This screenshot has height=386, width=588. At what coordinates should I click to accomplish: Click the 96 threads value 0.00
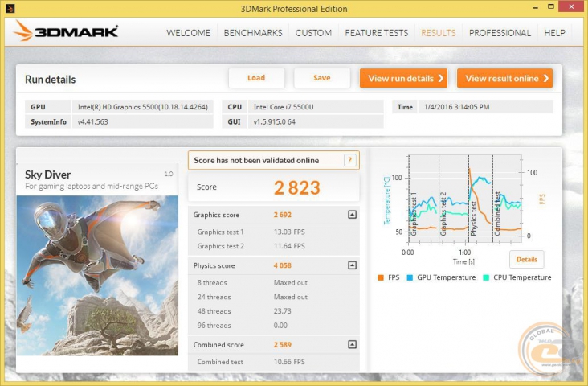point(280,326)
